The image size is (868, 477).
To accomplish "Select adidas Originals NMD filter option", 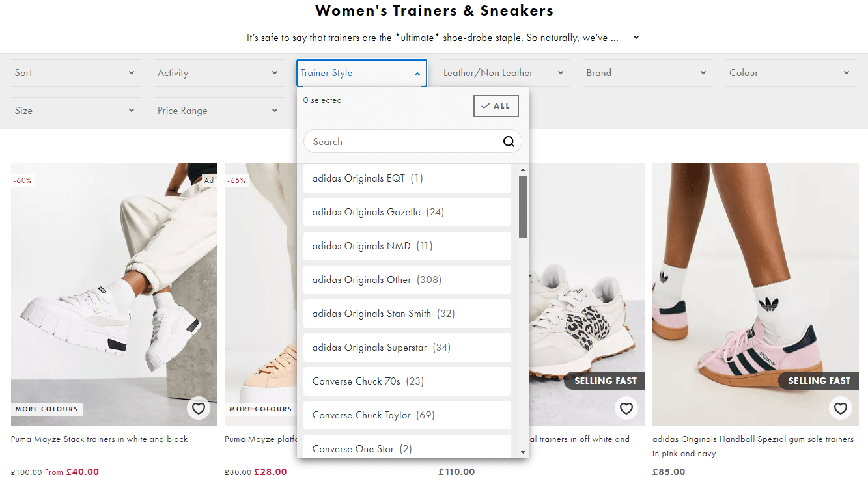I will pyautogui.click(x=407, y=246).
